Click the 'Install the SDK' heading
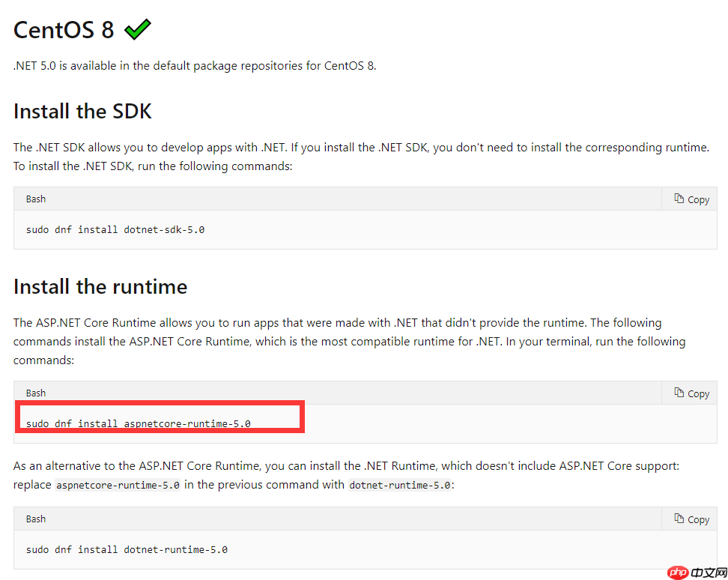This screenshot has height=580, width=728. click(x=82, y=111)
